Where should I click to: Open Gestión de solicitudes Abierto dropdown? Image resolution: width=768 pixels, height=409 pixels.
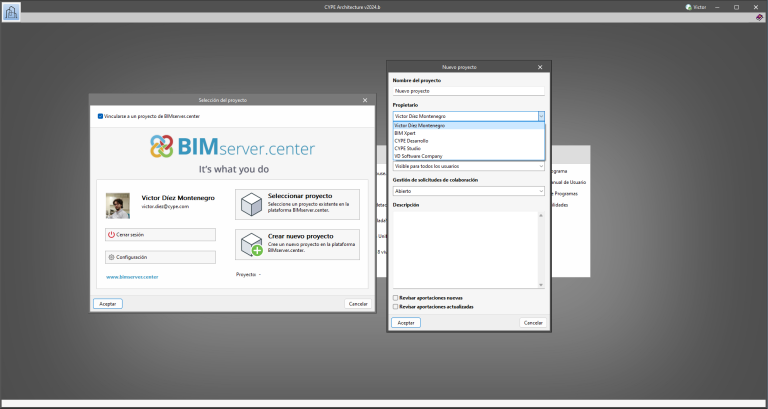click(469, 191)
